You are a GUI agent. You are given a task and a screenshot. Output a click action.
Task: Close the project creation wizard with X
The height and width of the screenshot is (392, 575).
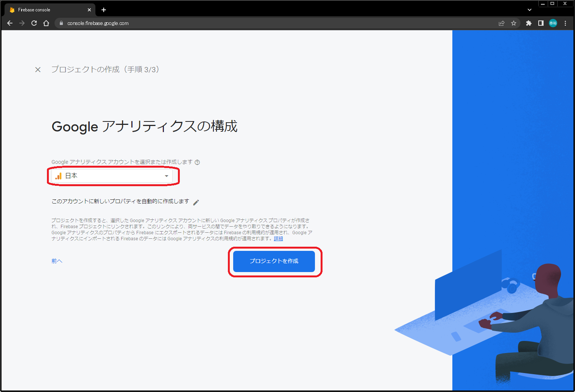click(x=38, y=70)
